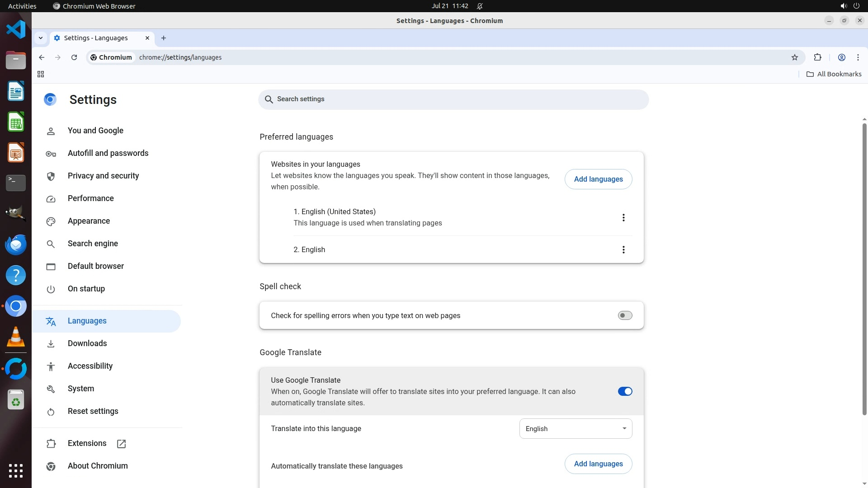This screenshot has height=488, width=868.
Task: Open more actions for second English entry
Action: pos(623,250)
